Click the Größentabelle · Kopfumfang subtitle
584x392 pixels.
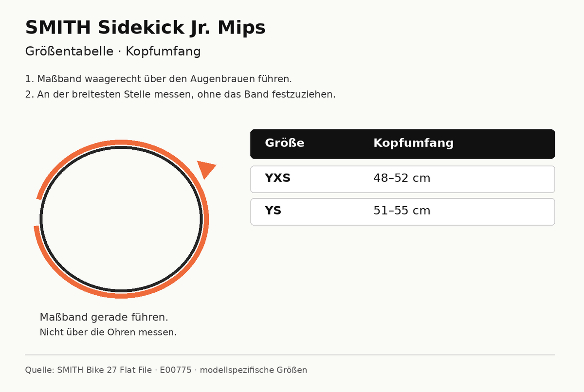click(113, 52)
